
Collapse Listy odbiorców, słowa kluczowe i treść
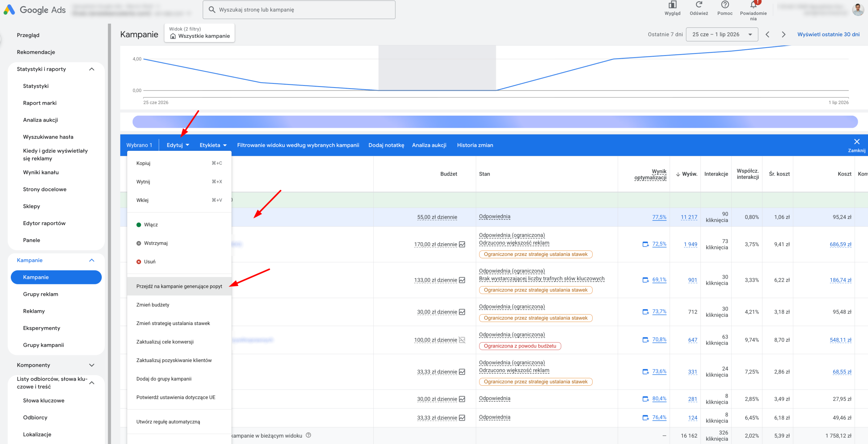[x=92, y=383]
